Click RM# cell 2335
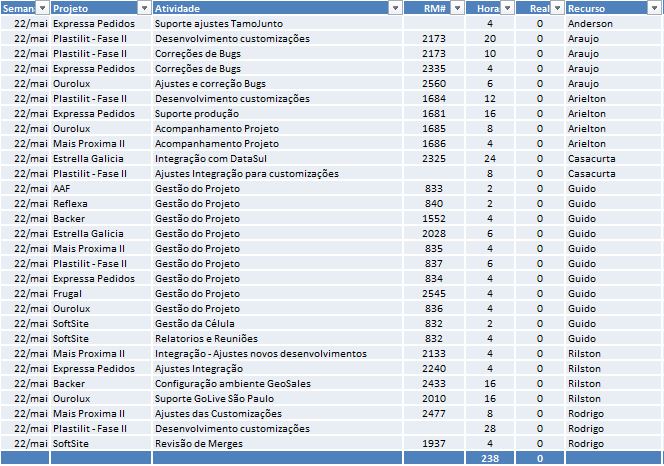 click(x=434, y=68)
